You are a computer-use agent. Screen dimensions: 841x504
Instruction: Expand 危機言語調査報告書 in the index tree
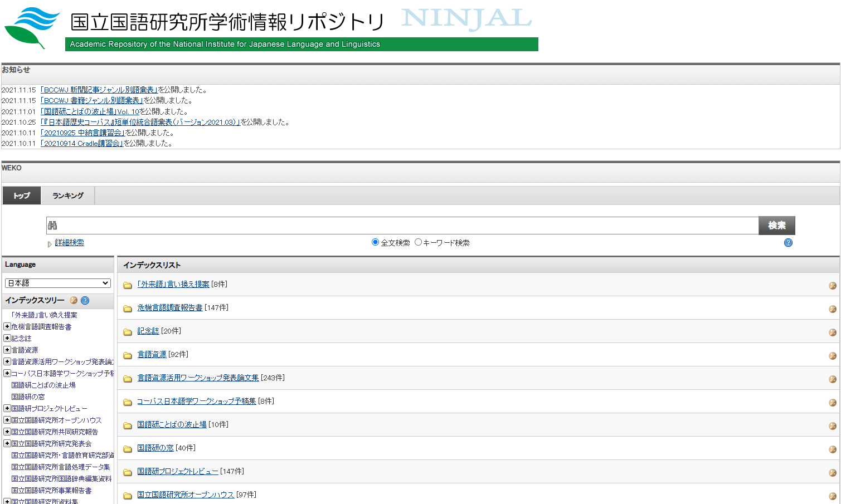click(x=7, y=327)
